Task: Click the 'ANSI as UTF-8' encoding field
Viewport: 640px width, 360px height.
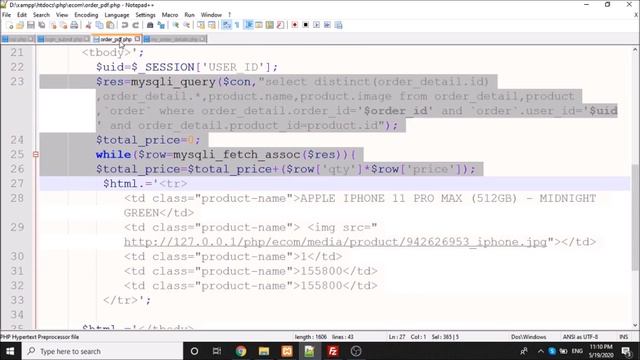Action: tap(580, 337)
